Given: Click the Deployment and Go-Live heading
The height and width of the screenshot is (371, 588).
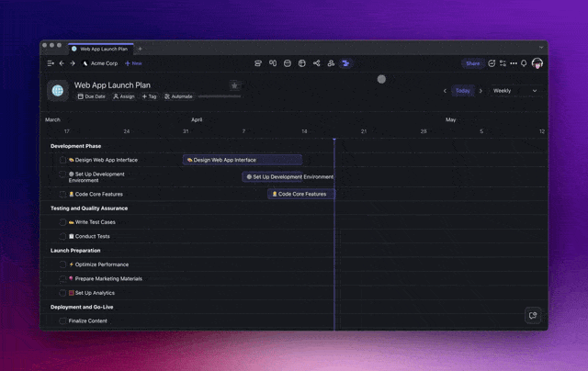Looking at the screenshot, I should coord(82,308).
